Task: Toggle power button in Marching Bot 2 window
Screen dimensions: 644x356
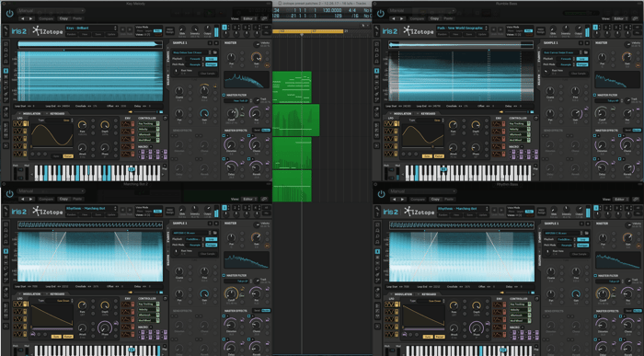Action: click(x=9, y=193)
